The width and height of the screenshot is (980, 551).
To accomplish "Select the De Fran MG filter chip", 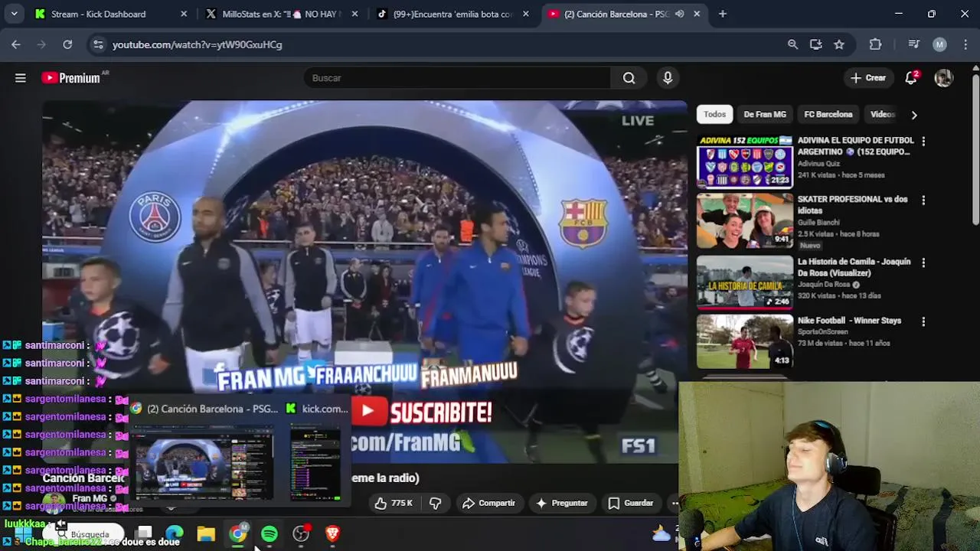I will (x=765, y=114).
